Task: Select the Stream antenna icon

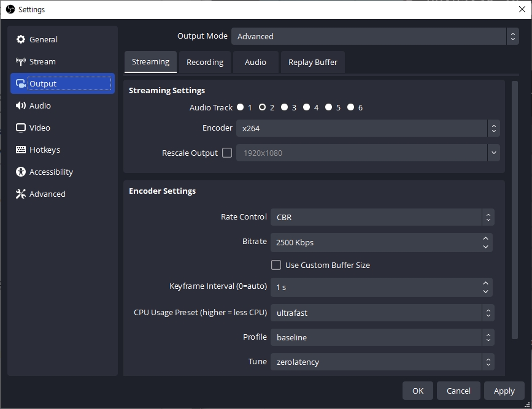Action: click(21, 62)
